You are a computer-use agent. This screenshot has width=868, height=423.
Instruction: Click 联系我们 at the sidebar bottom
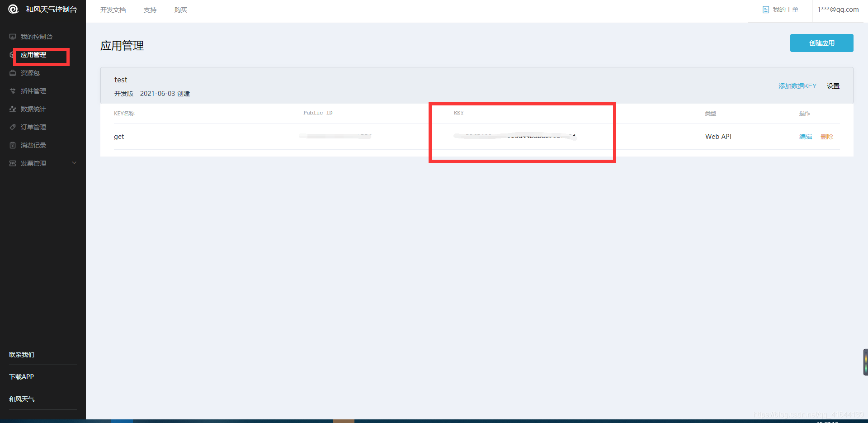22,355
